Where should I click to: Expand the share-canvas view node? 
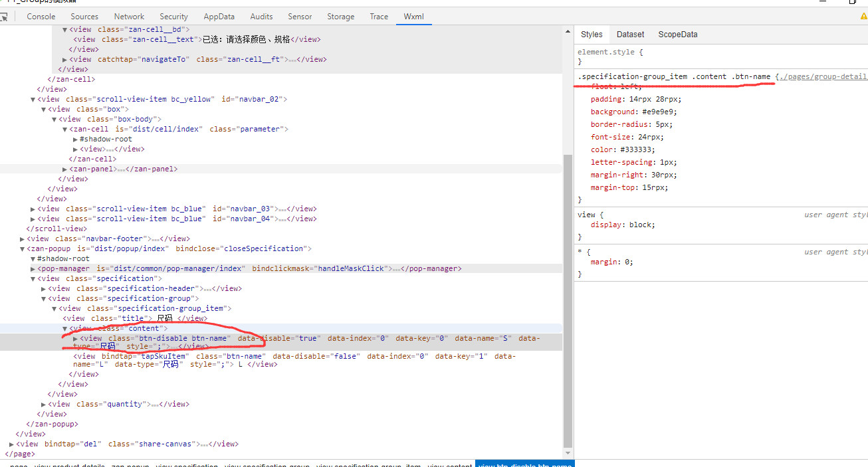click(x=12, y=444)
